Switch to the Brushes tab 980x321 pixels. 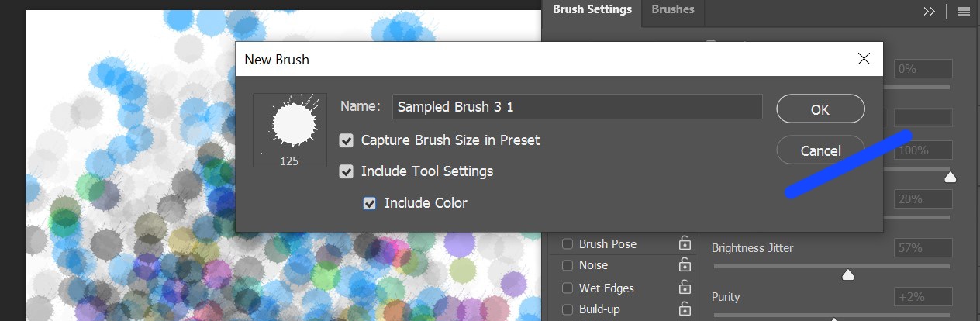(673, 10)
